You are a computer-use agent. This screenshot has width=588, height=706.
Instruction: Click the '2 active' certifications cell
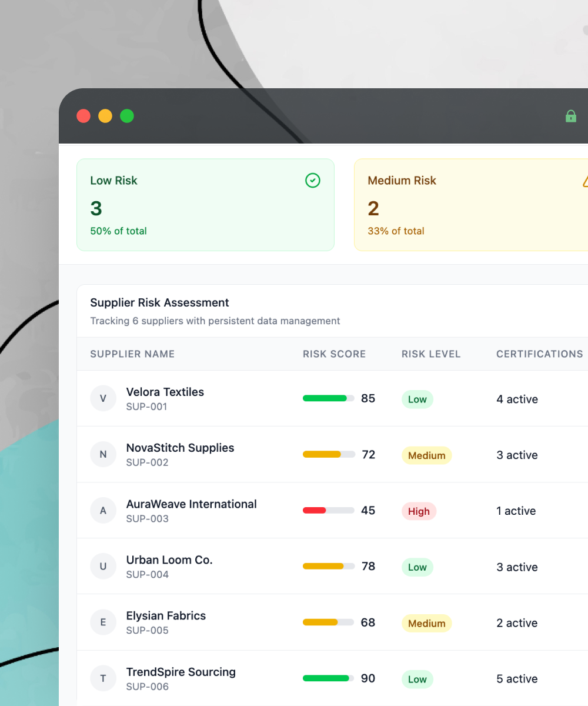tap(517, 623)
